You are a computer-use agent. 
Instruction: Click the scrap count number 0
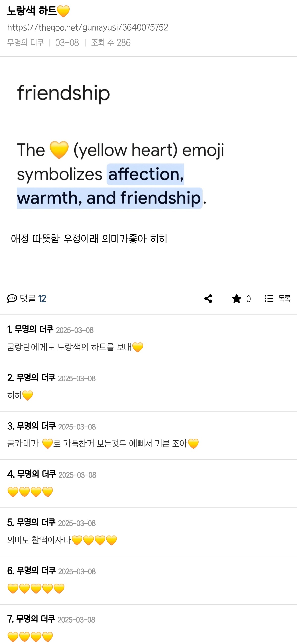248,299
